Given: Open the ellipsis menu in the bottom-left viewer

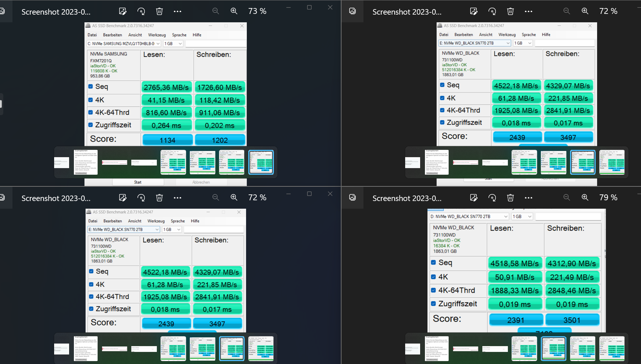Looking at the screenshot, I should (178, 198).
